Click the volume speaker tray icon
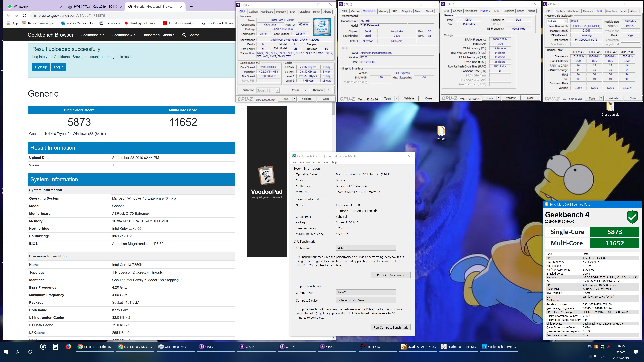Image resolution: width=644 pixels, height=362 pixels. [602, 356]
